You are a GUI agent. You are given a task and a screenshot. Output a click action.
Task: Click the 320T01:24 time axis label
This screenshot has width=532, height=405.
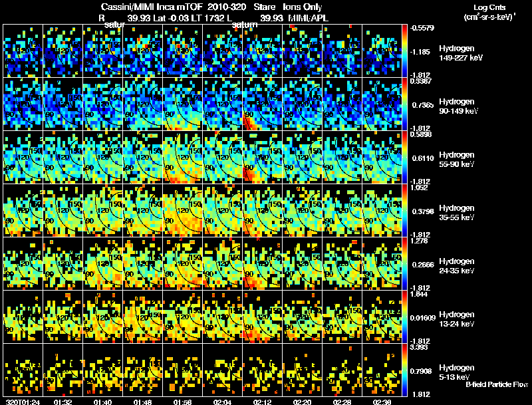(x=23, y=402)
